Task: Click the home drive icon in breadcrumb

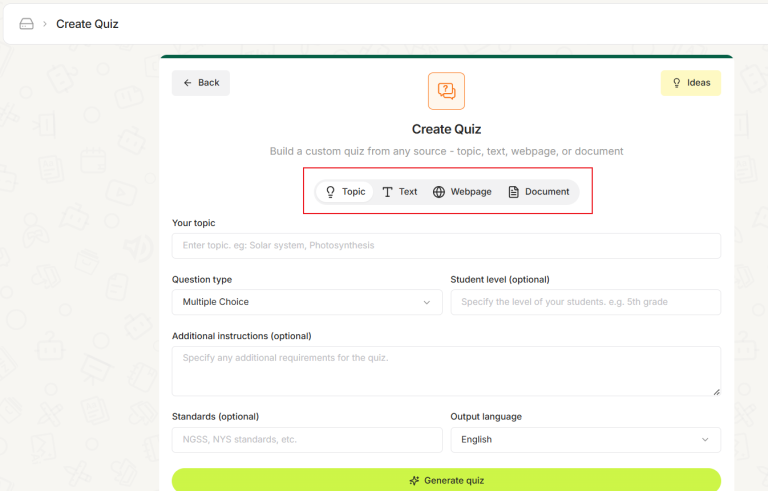Action: click(x=27, y=24)
